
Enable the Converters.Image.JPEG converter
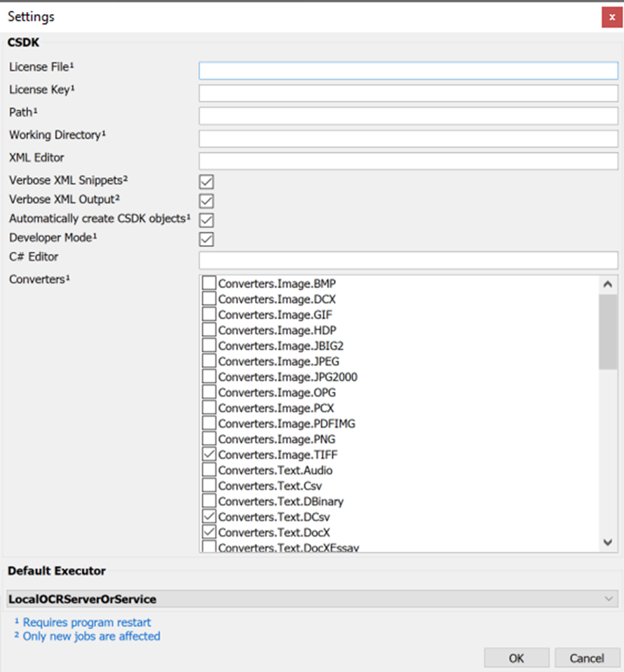pyautogui.click(x=209, y=361)
